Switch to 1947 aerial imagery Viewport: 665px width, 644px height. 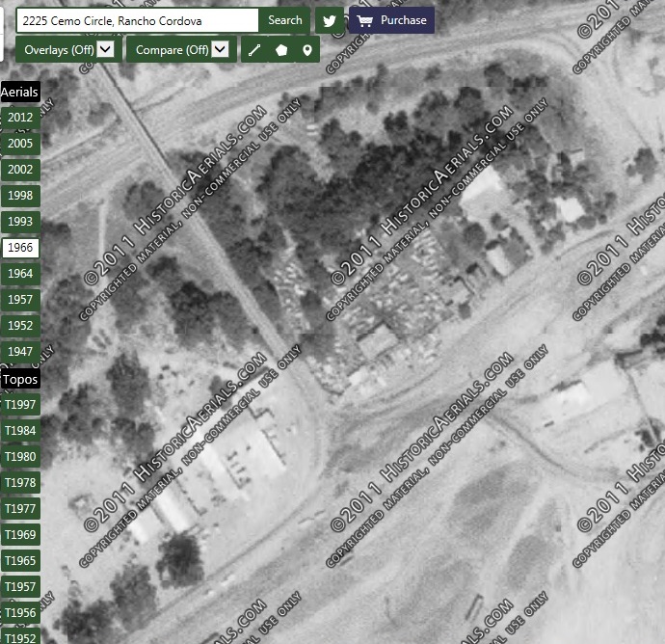click(20, 352)
